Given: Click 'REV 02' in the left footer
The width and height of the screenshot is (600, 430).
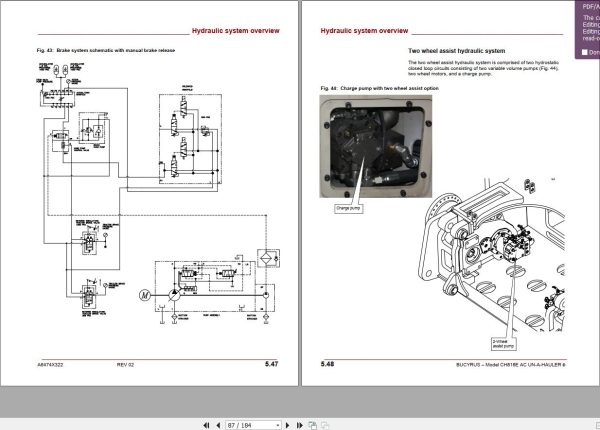Looking at the screenshot, I should 126,365.
